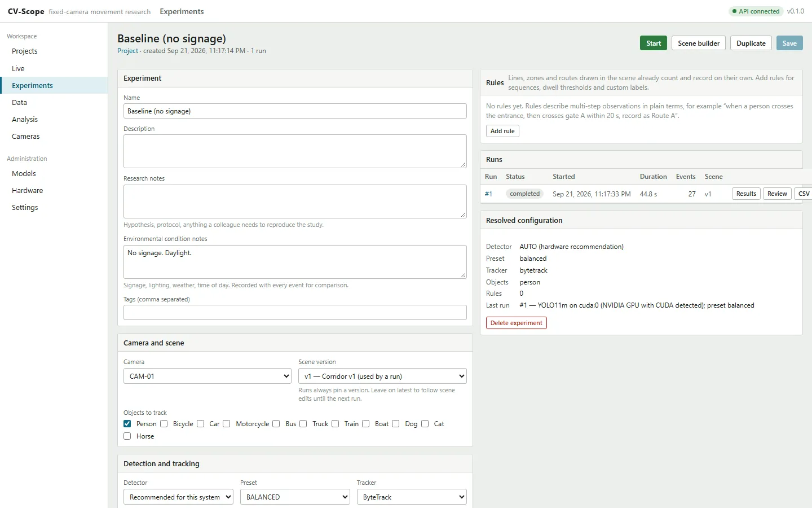Click the Tags input field

pyautogui.click(x=295, y=313)
